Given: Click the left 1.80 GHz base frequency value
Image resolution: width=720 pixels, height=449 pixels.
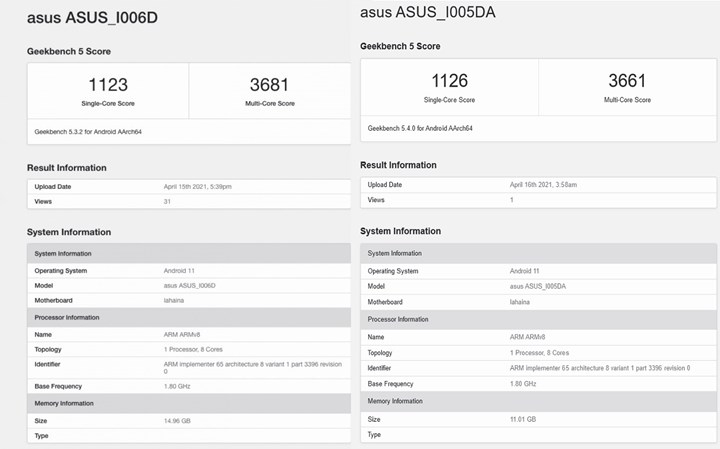Looking at the screenshot, I should pyautogui.click(x=178, y=386).
